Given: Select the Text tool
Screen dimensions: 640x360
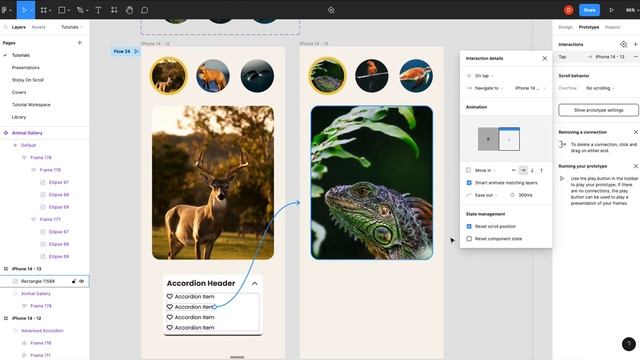Looking at the screenshot, I should tap(98, 10).
